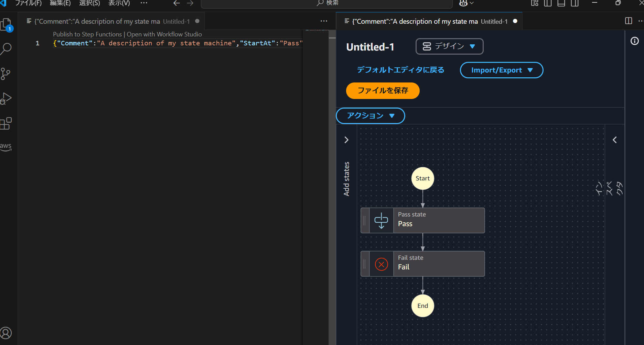Open the Import/Export dropdown
644x345 pixels.
(x=501, y=70)
